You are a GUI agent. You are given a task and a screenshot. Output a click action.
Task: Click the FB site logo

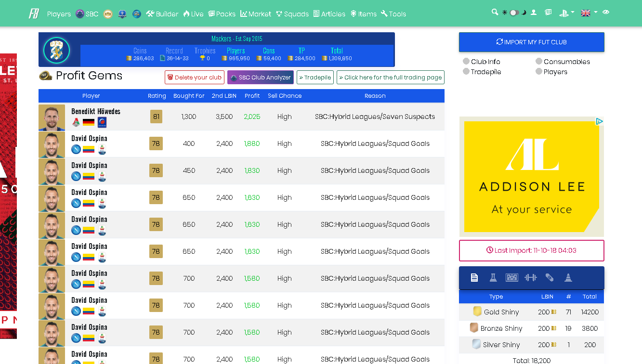tap(34, 13)
